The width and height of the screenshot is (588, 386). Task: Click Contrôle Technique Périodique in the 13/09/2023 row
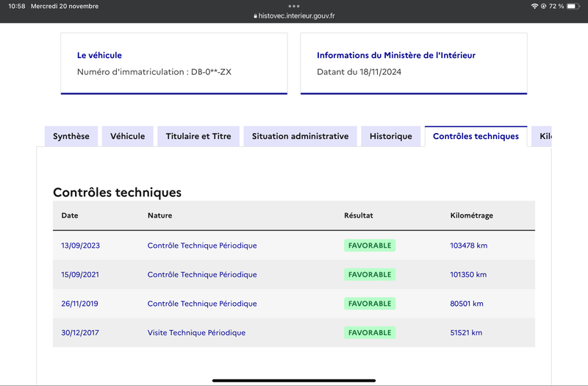(202, 246)
